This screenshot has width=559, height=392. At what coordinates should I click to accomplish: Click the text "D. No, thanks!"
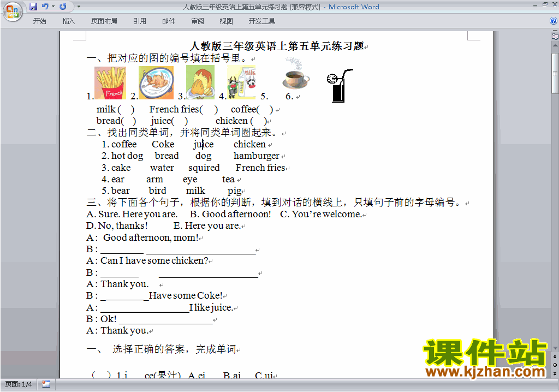(x=117, y=226)
